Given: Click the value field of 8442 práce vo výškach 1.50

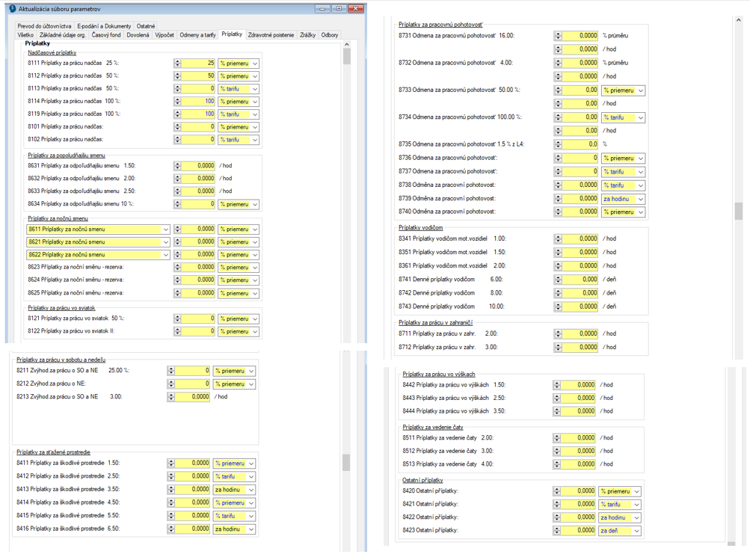Looking at the screenshot, I should [x=578, y=384].
